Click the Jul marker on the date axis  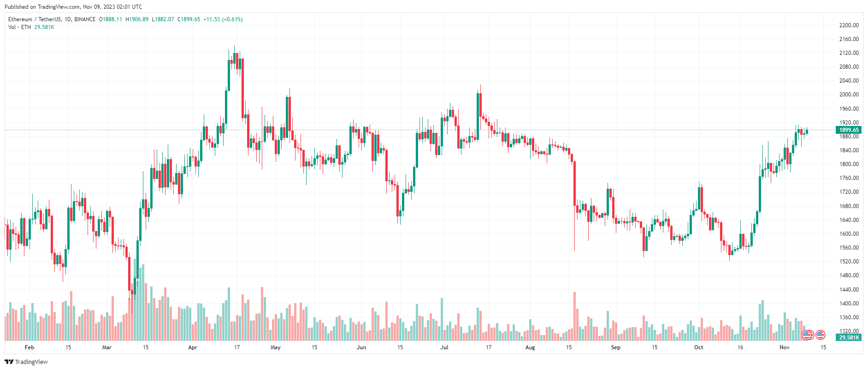[x=444, y=347]
